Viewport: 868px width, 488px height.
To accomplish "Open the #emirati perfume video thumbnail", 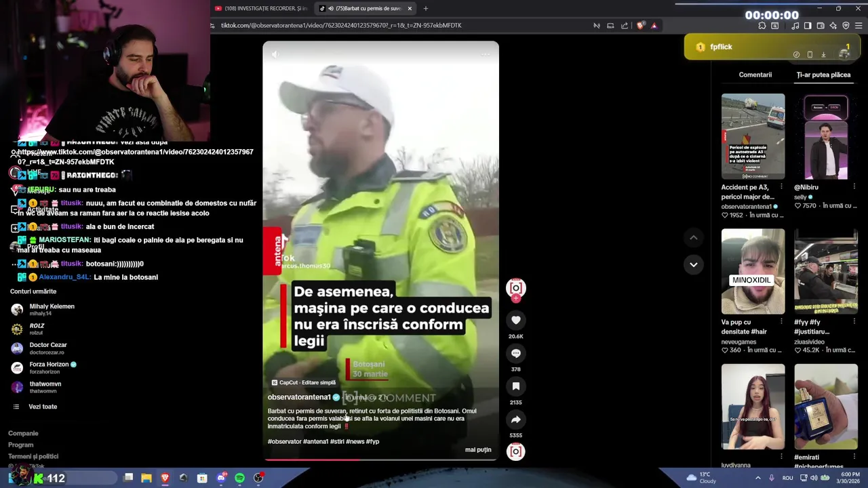I will coord(826,407).
